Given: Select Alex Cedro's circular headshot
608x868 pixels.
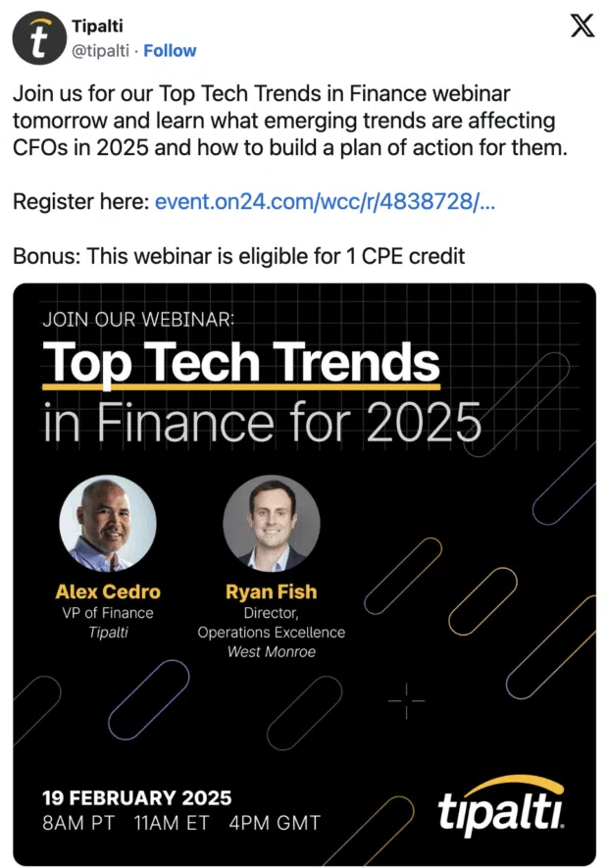Looking at the screenshot, I should (108, 523).
